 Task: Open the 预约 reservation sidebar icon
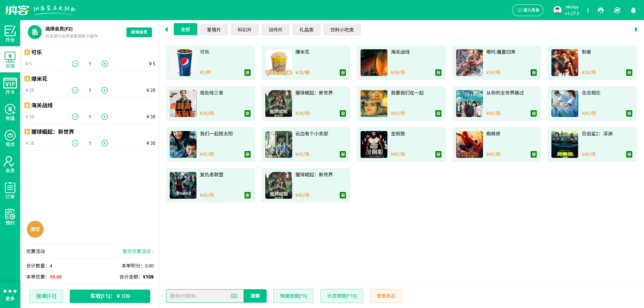click(10, 217)
